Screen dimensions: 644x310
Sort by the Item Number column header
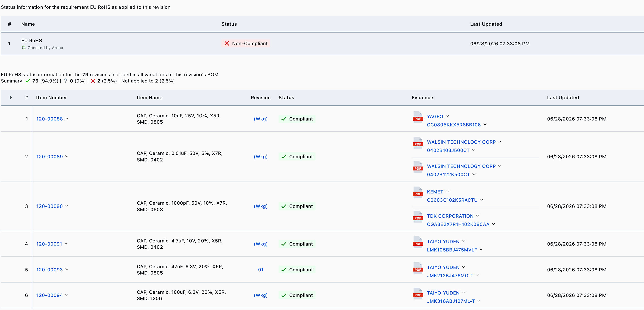click(x=52, y=98)
